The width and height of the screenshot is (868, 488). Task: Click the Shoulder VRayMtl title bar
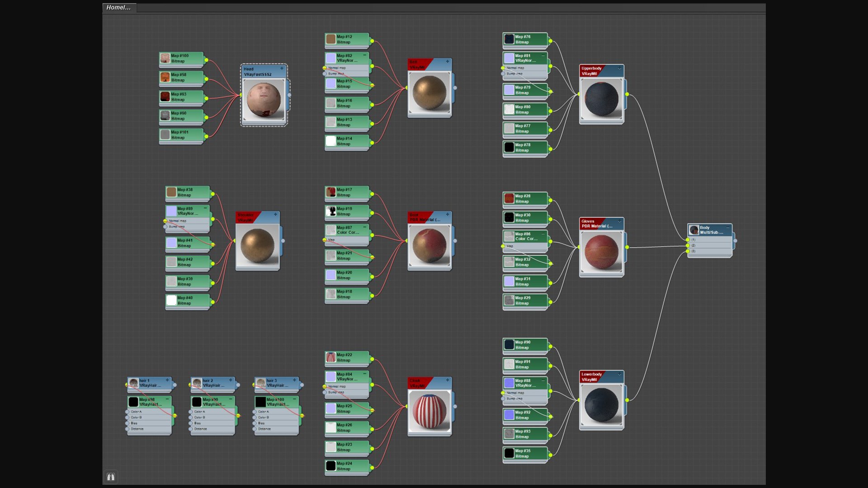point(257,217)
